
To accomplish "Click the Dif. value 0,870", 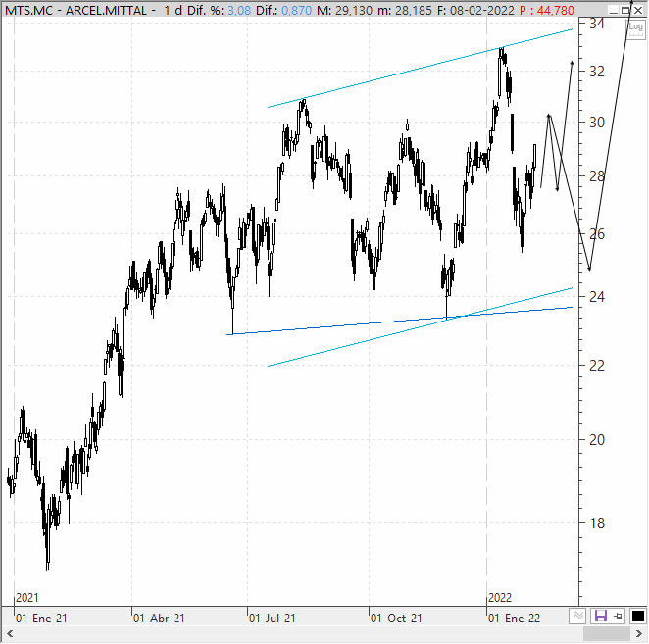I will pos(297,11).
